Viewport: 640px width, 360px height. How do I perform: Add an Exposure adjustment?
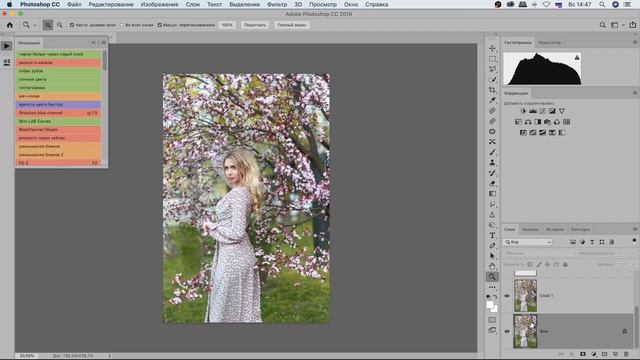[x=552, y=111]
